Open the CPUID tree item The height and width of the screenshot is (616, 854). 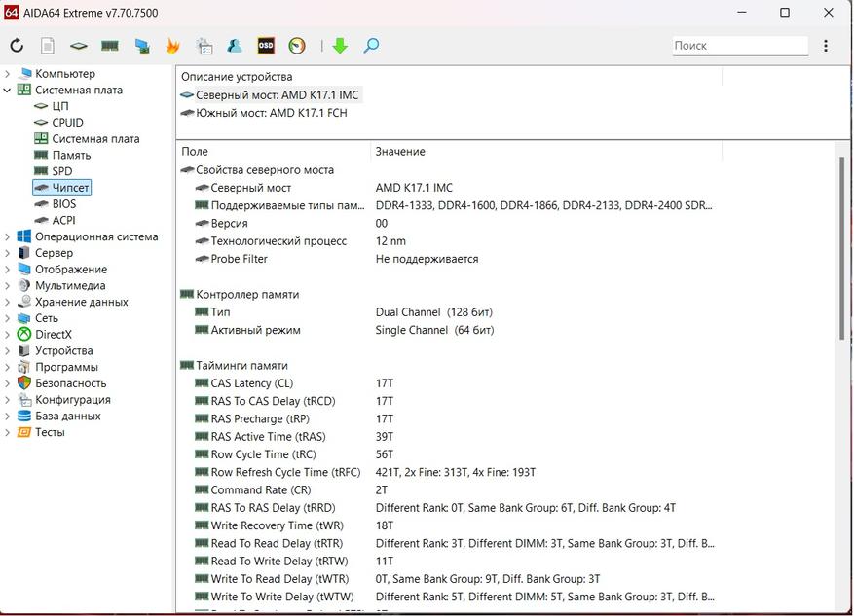coord(67,123)
